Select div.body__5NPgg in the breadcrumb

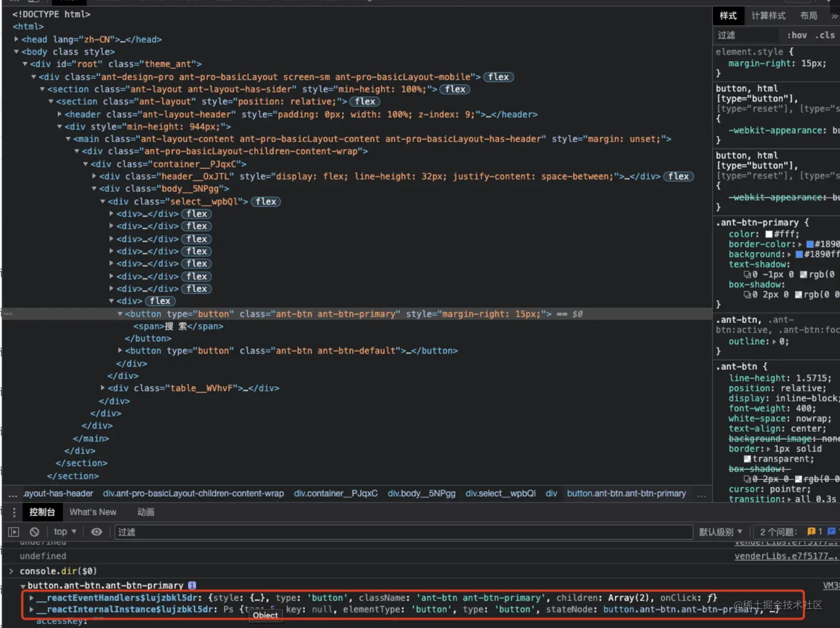pos(422,494)
